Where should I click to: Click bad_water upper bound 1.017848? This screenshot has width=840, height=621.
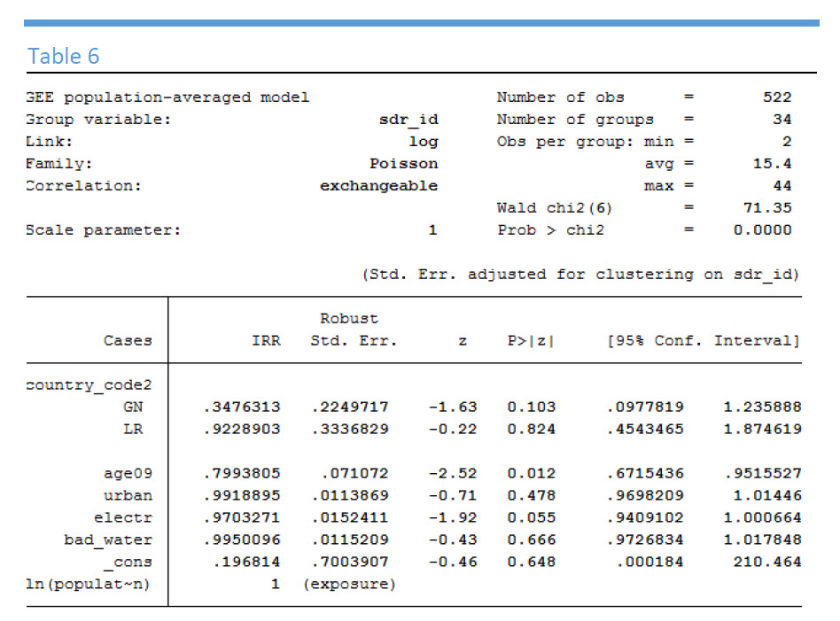click(762, 539)
